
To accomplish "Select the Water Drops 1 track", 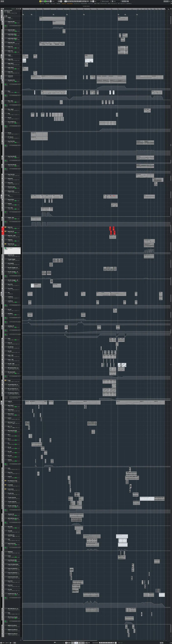I will (x=11, y=405).
